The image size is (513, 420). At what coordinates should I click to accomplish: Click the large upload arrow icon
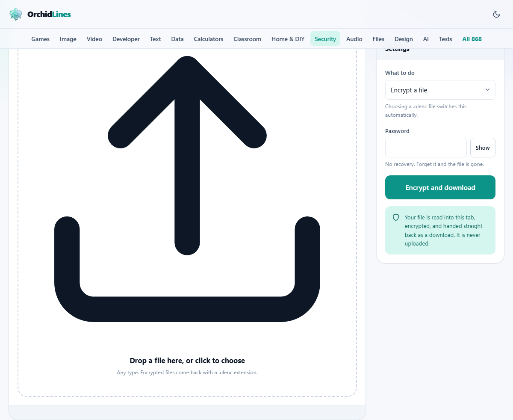tap(187, 189)
